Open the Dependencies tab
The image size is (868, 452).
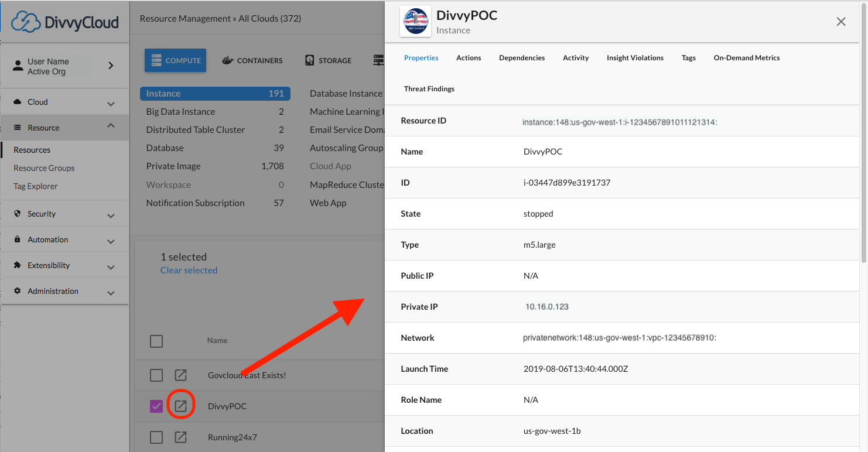click(522, 58)
